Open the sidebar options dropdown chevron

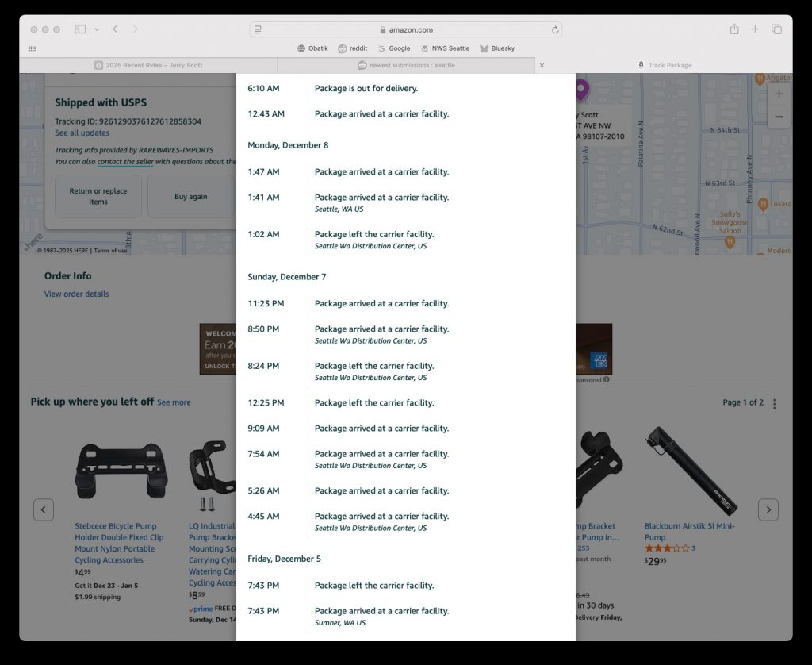(x=97, y=29)
